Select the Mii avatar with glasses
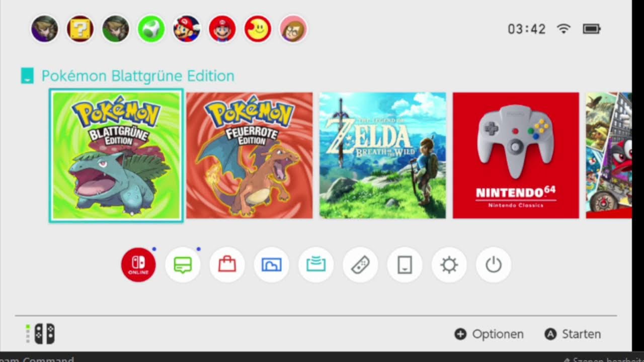This screenshot has width=644, height=362. (293, 29)
